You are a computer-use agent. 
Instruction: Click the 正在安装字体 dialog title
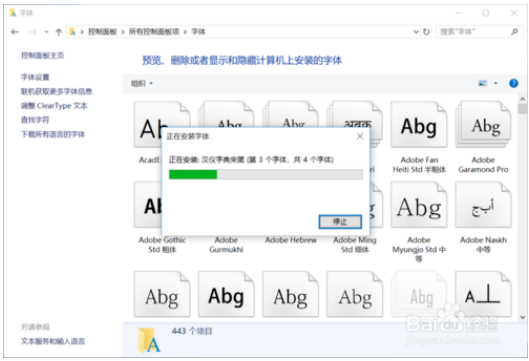[x=188, y=136]
